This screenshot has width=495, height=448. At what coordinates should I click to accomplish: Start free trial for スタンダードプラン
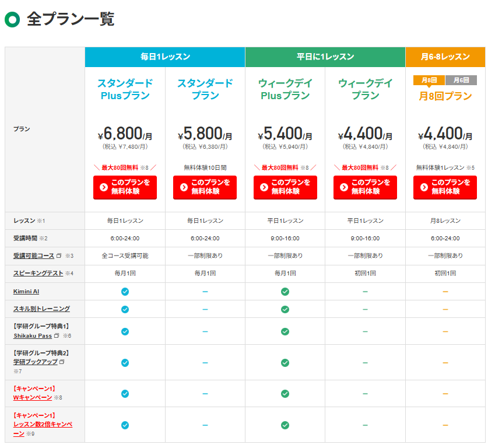click(205, 187)
